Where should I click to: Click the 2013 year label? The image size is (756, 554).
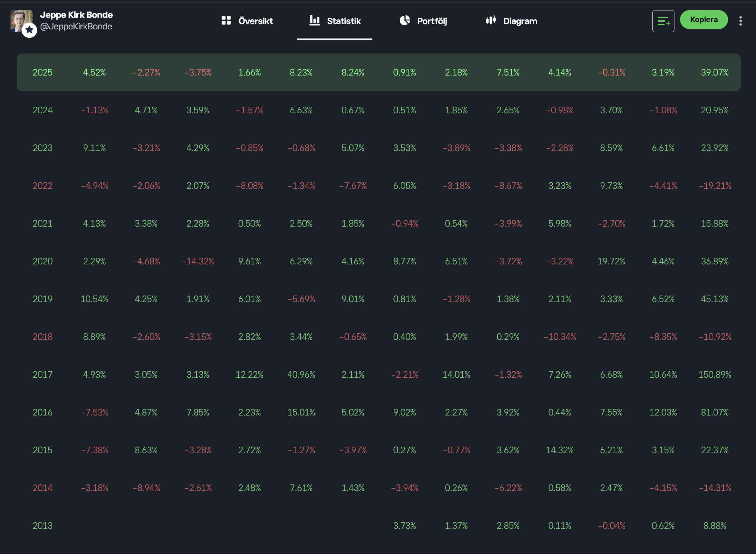43,526
